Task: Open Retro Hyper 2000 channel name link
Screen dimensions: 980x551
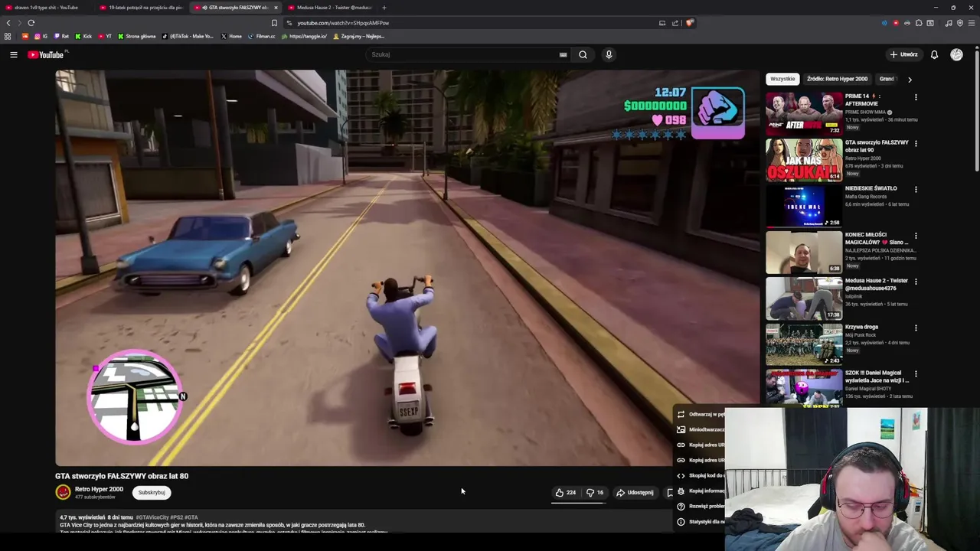Action: [99, 489]
